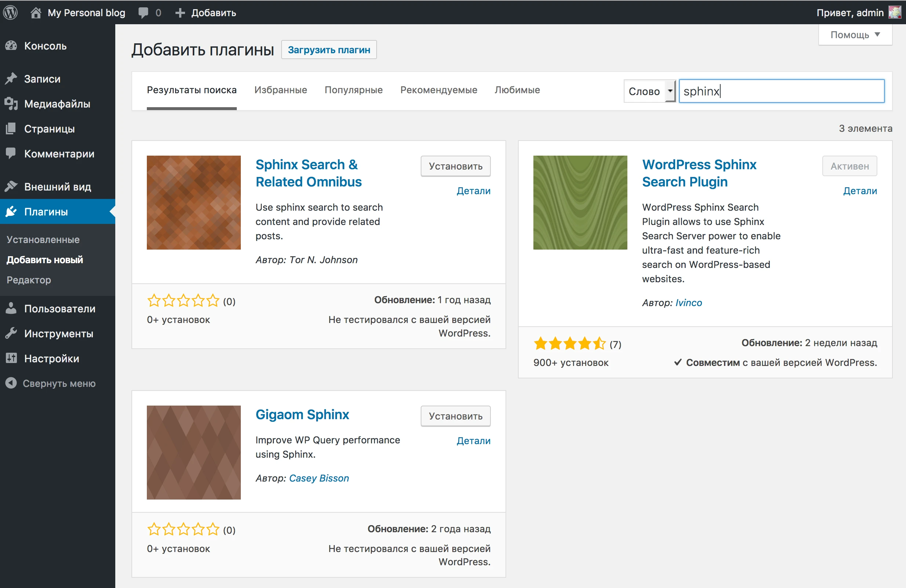Click the green WordPress Sphinx Search Plugin thumbnail

(580, 203)
